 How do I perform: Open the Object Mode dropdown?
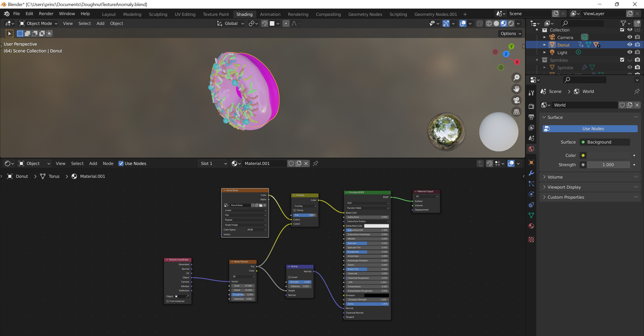click(x=38, y=23)
